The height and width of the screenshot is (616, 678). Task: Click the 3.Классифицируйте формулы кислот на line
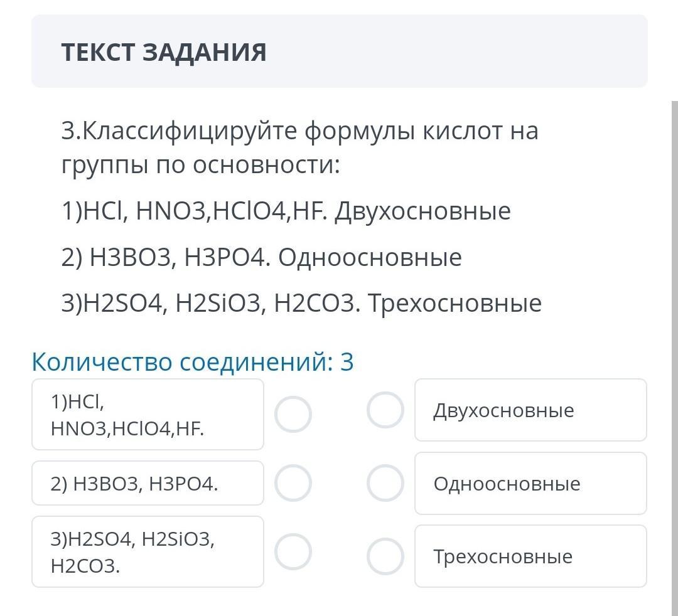pos(299,132)
